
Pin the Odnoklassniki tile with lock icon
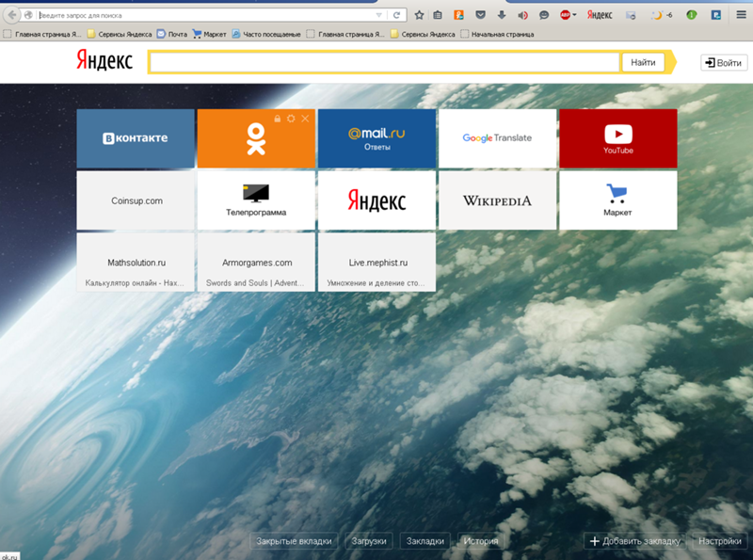pyautogui.click(x=277, y=119)
